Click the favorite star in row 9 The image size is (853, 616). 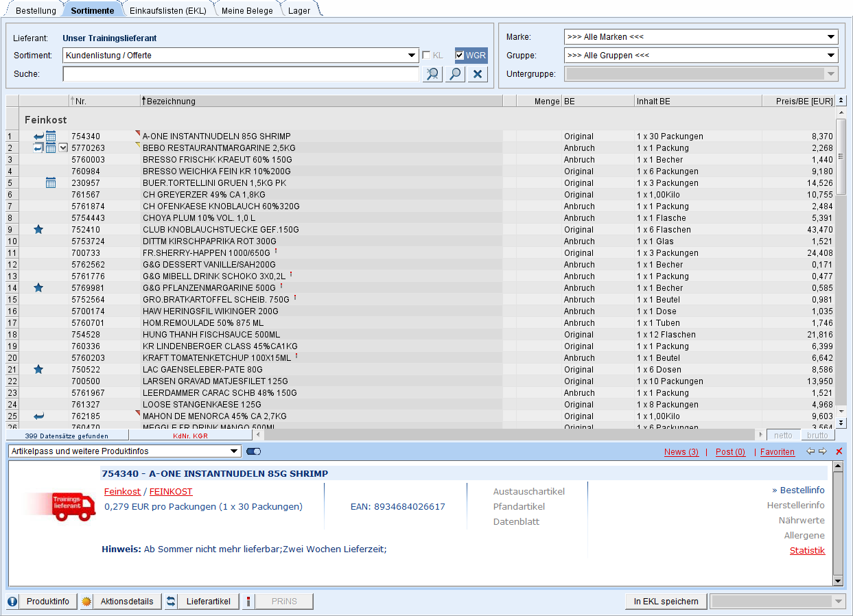point(38,230)
